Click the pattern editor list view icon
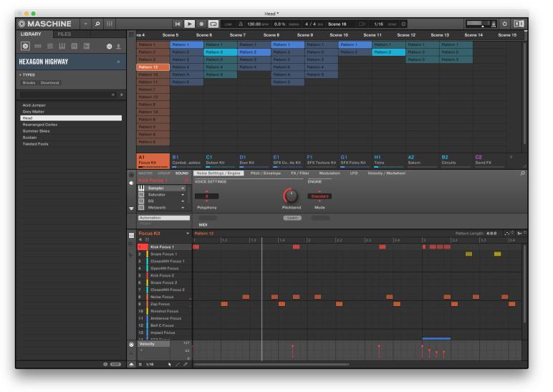The image size is (553, 392). click(131, 235)
